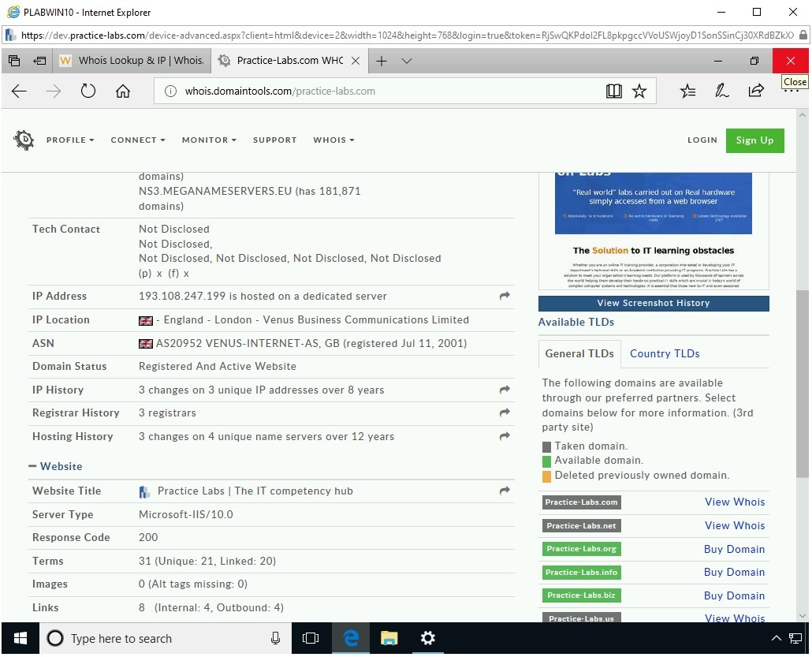Open the Hub favorites list icon

687,91
